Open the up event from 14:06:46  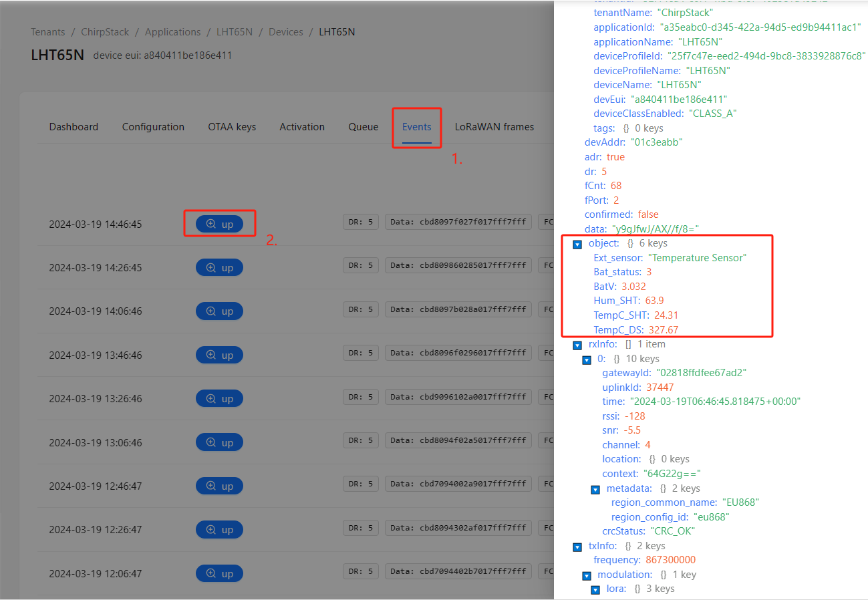[x=219, y=311]
